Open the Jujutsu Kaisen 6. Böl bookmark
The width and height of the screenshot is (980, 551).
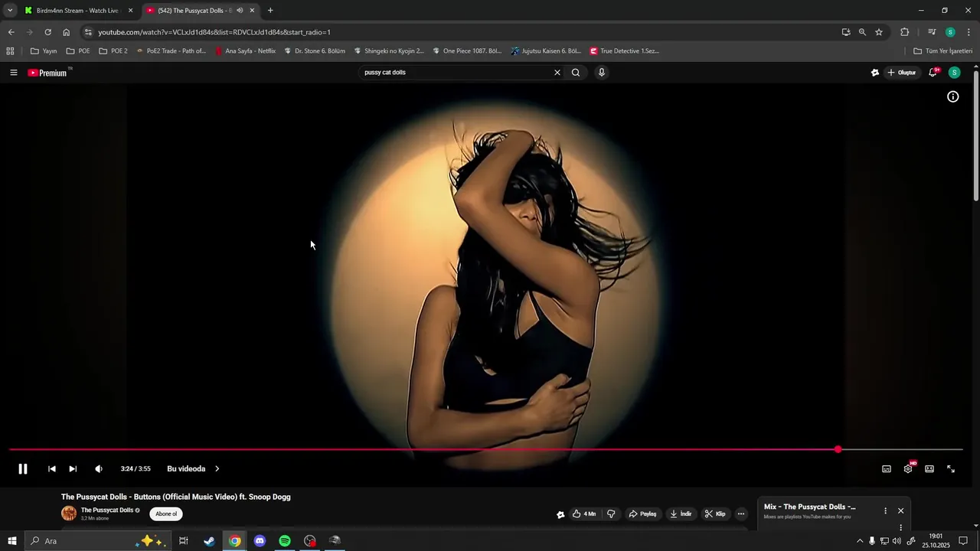(x=546, y=51)
